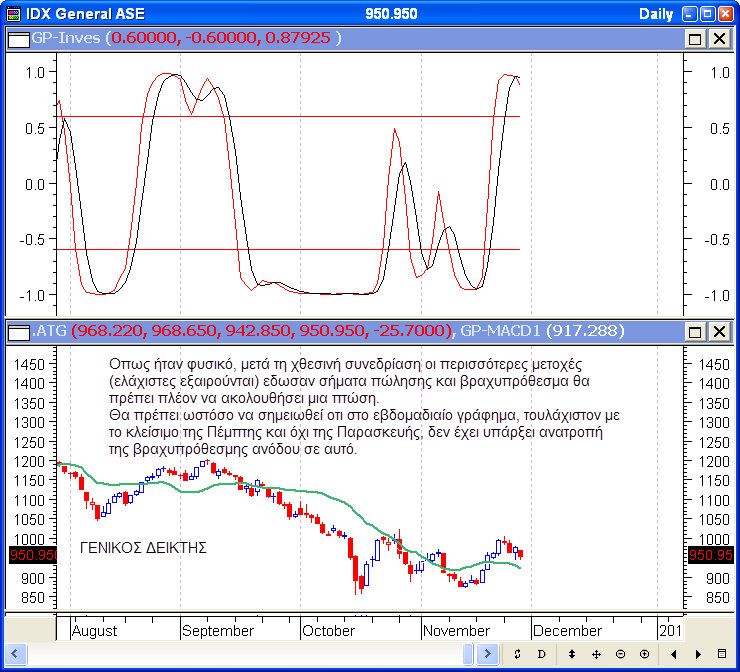Screen dimensions: 740x672
Task: Click the ΓΕΝΙΚΟΣ ΔΕΙΚΤΗΣ text label on chart
Action: (143, 547)
